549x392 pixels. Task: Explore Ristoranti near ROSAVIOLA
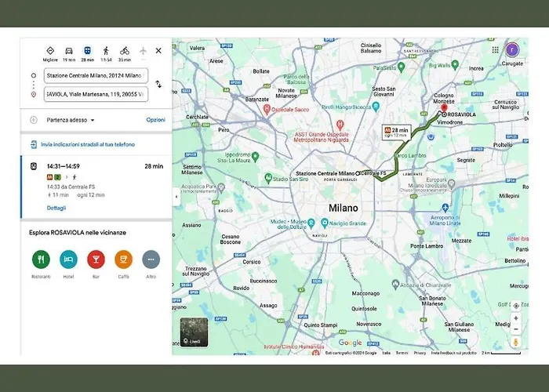pos(41,260)
